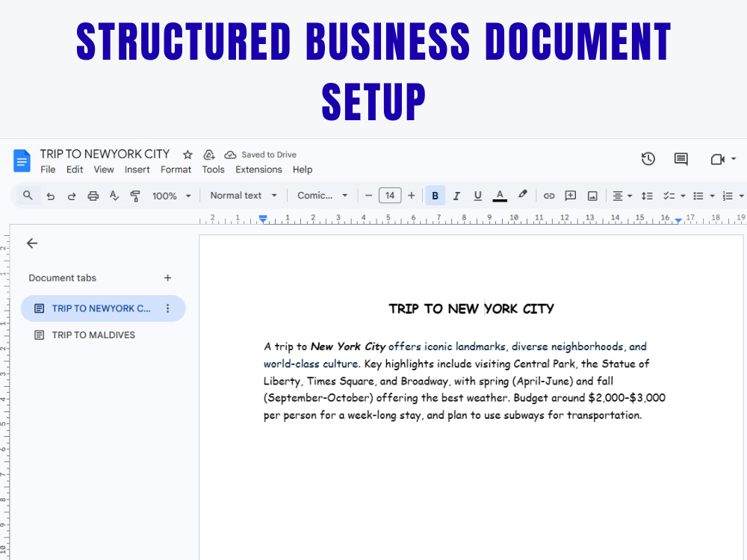Click the right indent marker on ruler

tap(678, 220)
